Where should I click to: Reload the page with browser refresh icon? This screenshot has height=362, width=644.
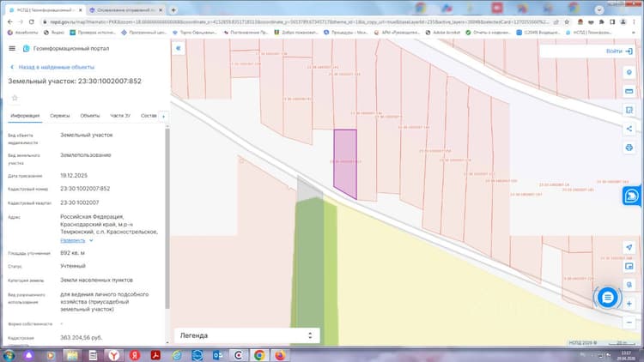click(32, 21)
